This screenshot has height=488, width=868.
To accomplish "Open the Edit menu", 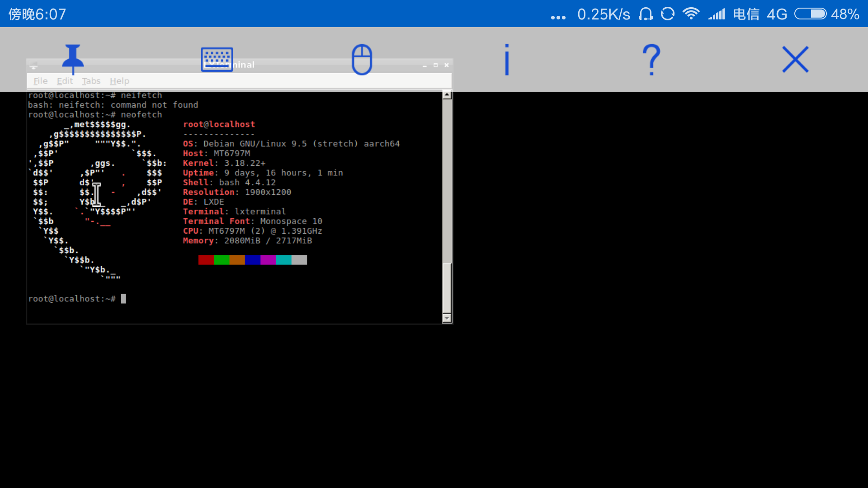I will coord(65,81).
